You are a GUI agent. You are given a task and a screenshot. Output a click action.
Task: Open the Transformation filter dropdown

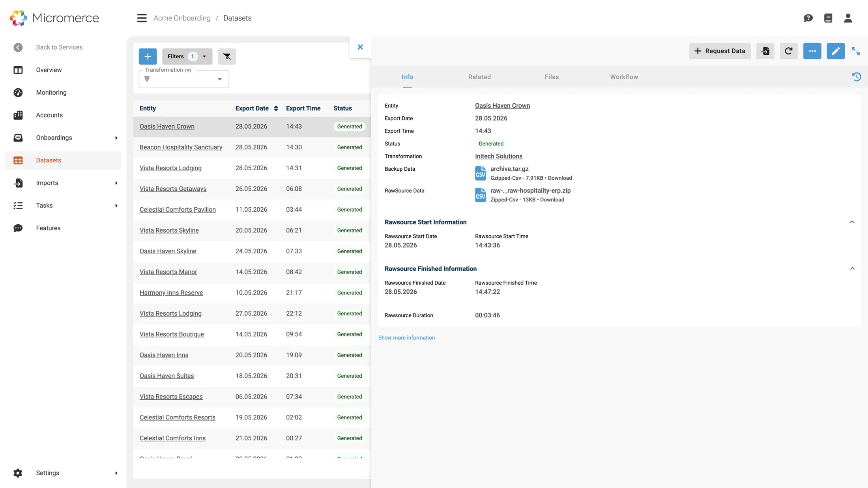(x=184, y=79)
